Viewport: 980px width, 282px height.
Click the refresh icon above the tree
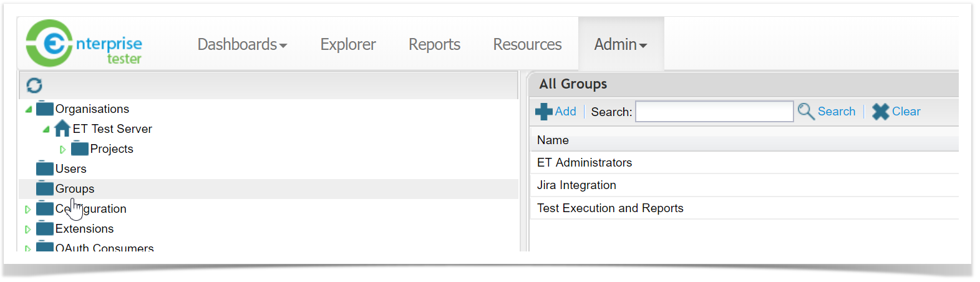(x=34, y=85)
